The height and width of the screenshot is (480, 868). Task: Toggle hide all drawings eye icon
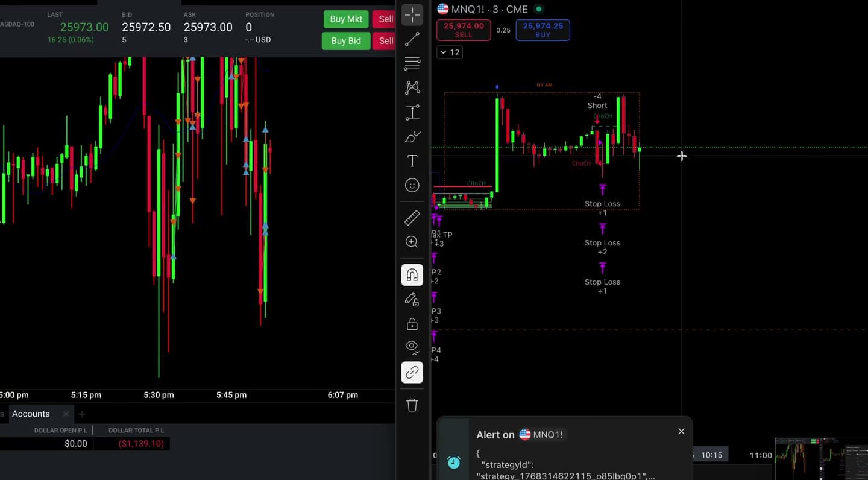pyautogui.click(x=412, y=348)
